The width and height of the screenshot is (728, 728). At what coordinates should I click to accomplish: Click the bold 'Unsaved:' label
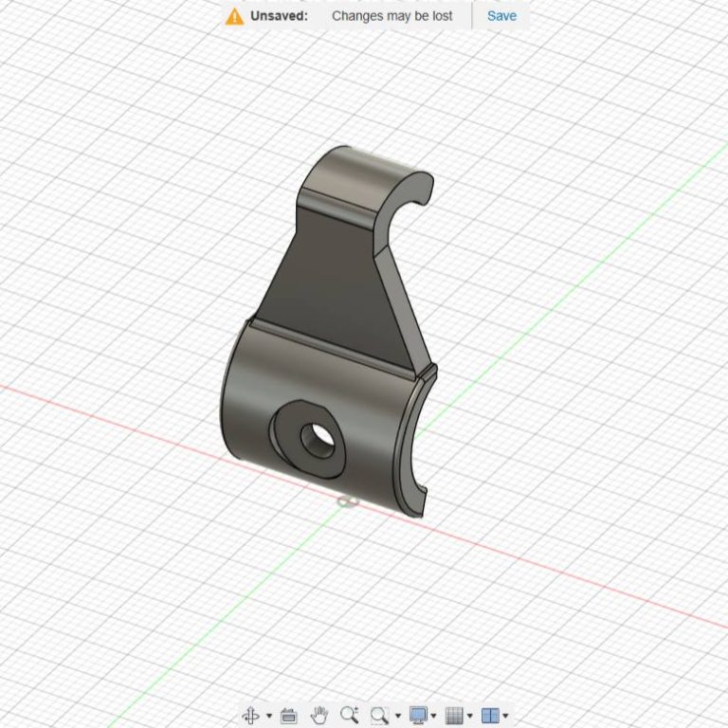tap(279, 16)
